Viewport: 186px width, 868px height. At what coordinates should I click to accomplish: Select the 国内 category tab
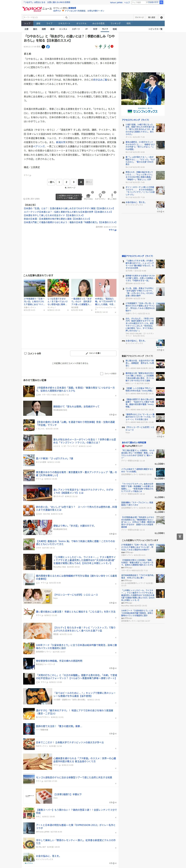[35, 29]
